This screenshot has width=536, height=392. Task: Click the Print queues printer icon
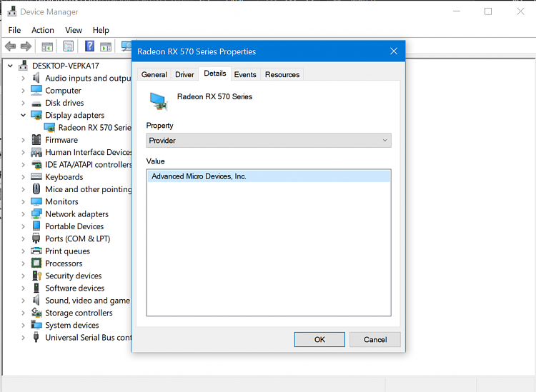(x=36, y=251)
